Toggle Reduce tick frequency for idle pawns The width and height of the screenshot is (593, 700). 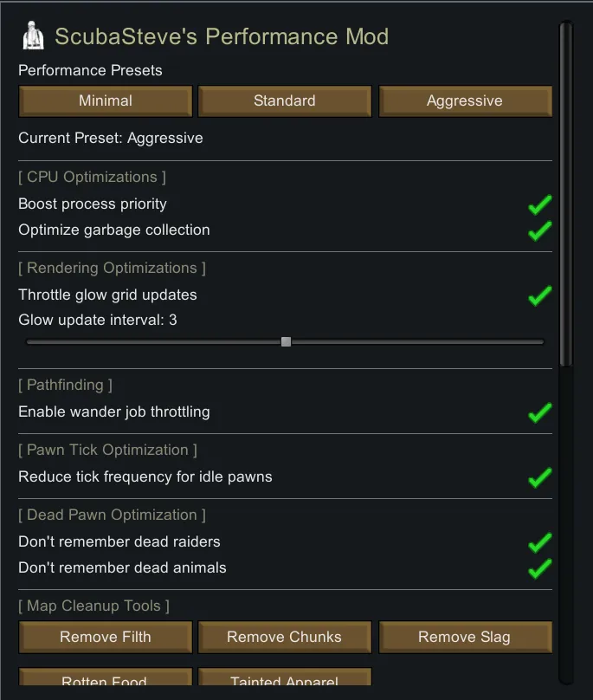click(540, 477)
